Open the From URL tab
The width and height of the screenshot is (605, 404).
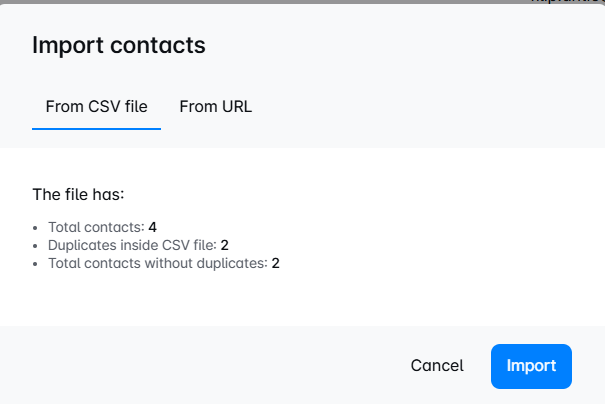(x=215, y=106)
